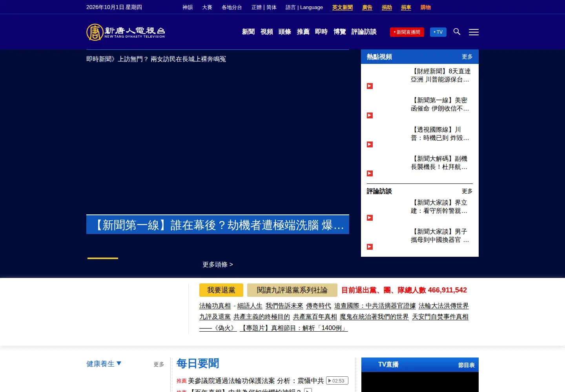
Task: Click 更多 beside 健康養生
Action: pos(159,364)
